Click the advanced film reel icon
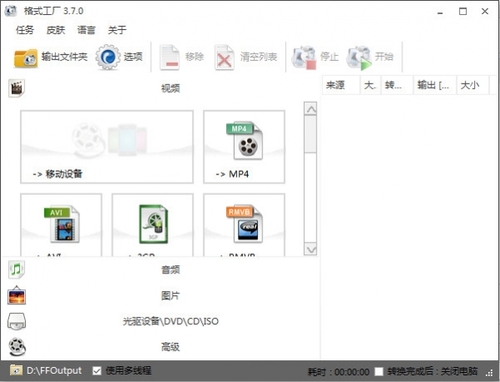The width and height of the screenshot is (500, 382). 17,347
